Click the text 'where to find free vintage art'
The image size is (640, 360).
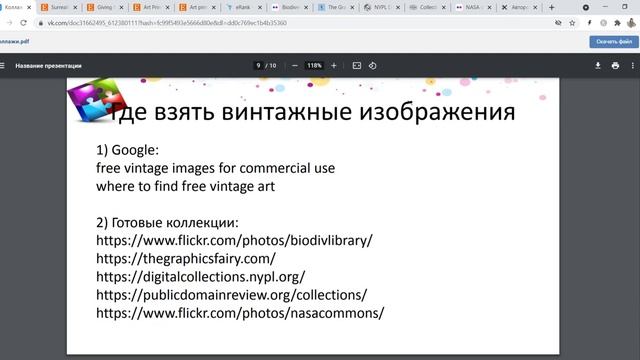(185, 187)
